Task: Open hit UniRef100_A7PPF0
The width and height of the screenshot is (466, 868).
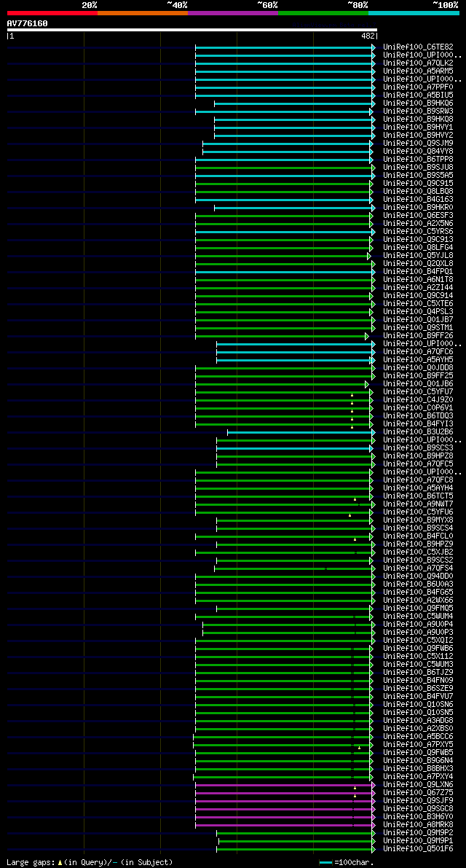Action: pos(418,87)
